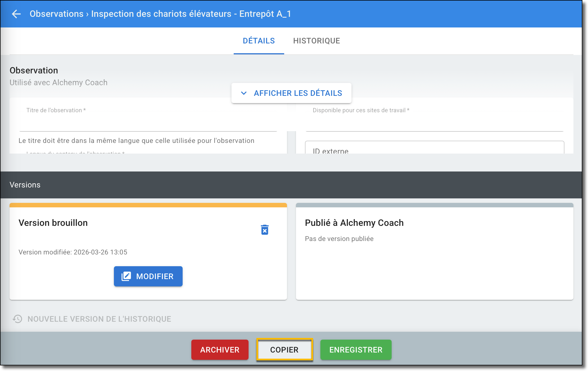
Task: Click the edit pencil icon in Modifier
Action: [x=126, y=276]
